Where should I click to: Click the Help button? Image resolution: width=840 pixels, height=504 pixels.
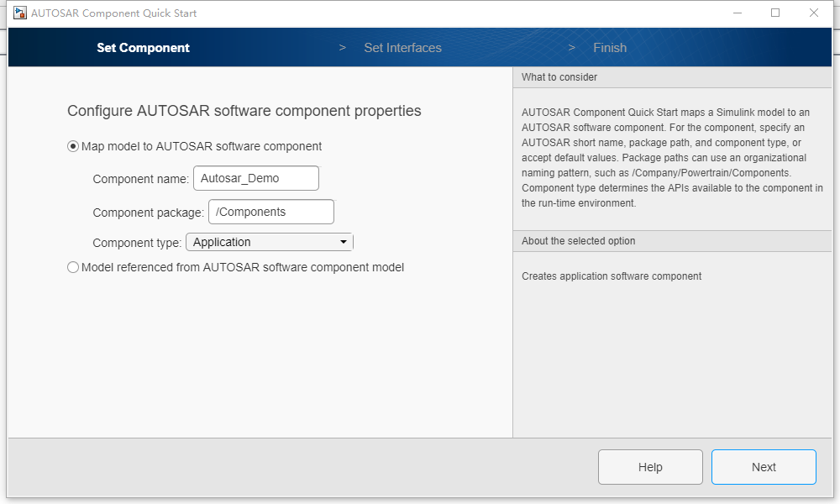(x=650, y=467)
